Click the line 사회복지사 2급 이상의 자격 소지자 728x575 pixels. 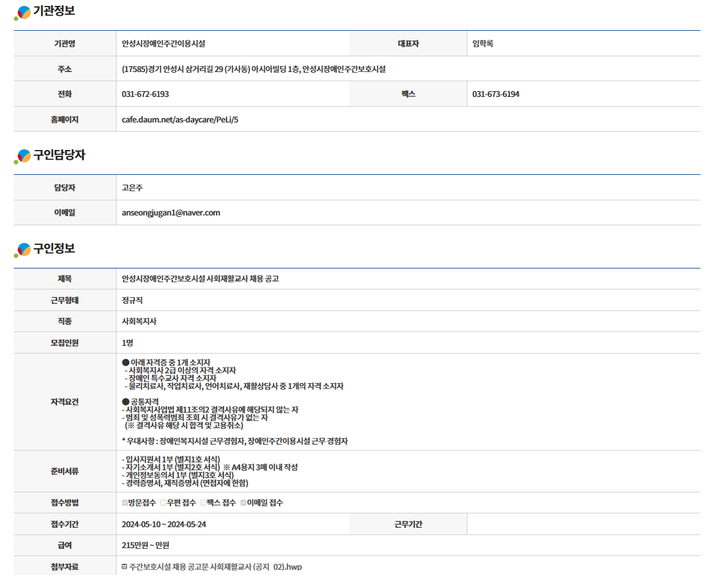(182, 370)
